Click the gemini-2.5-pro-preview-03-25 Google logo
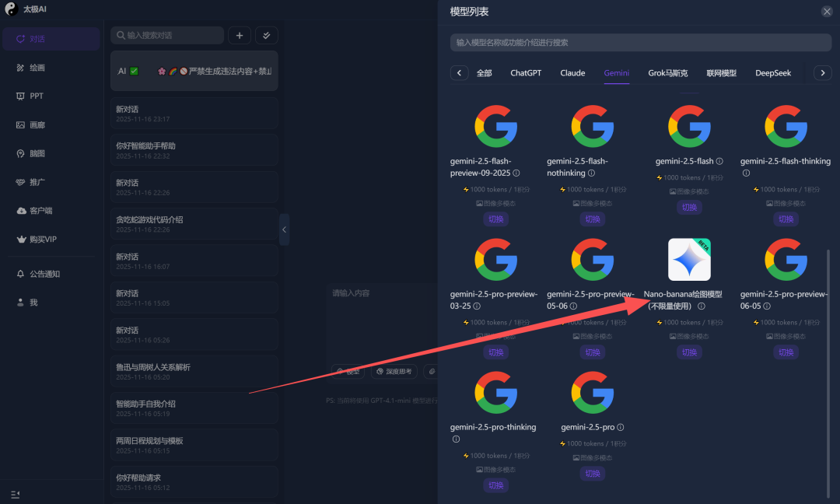The height and width of the screenshot is (504, 840). tap(496, 260)
